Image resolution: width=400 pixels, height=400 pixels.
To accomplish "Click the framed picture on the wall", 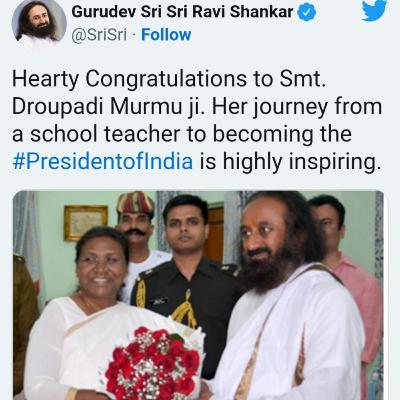I will (86, 223).
